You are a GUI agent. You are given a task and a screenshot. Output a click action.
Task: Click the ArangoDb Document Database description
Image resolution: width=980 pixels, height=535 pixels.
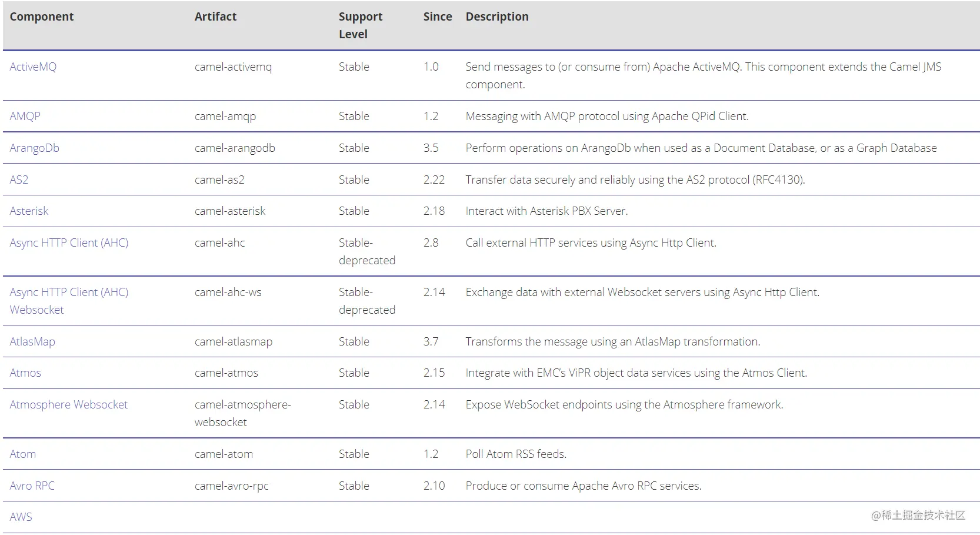701,148
